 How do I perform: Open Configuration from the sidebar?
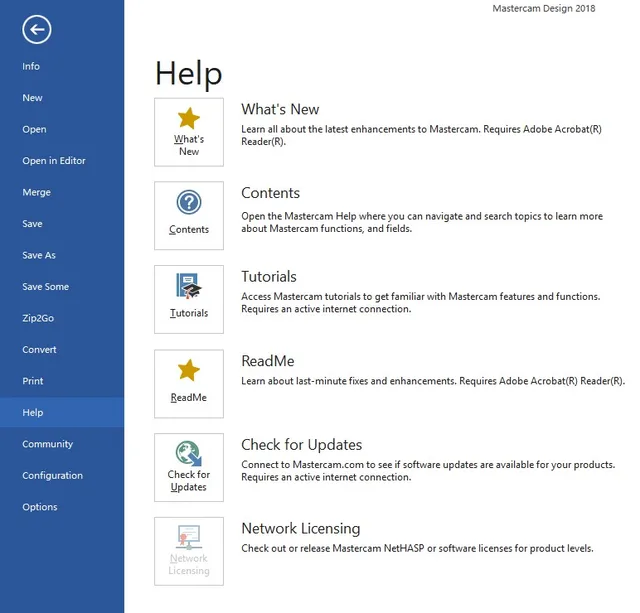62,475
